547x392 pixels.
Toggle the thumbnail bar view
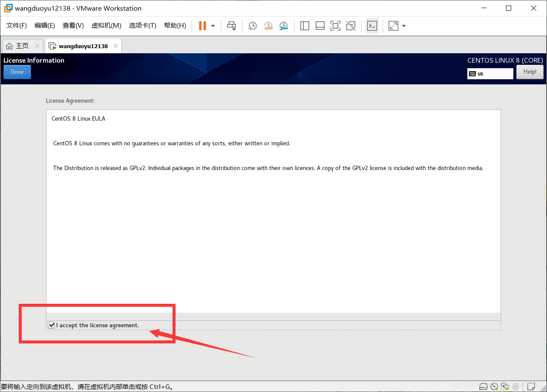click(320, 26)
